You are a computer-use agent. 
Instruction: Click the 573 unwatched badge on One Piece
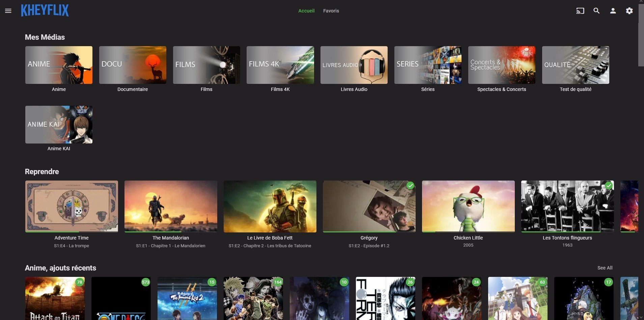pyautogui.click(x=145, y=282)
